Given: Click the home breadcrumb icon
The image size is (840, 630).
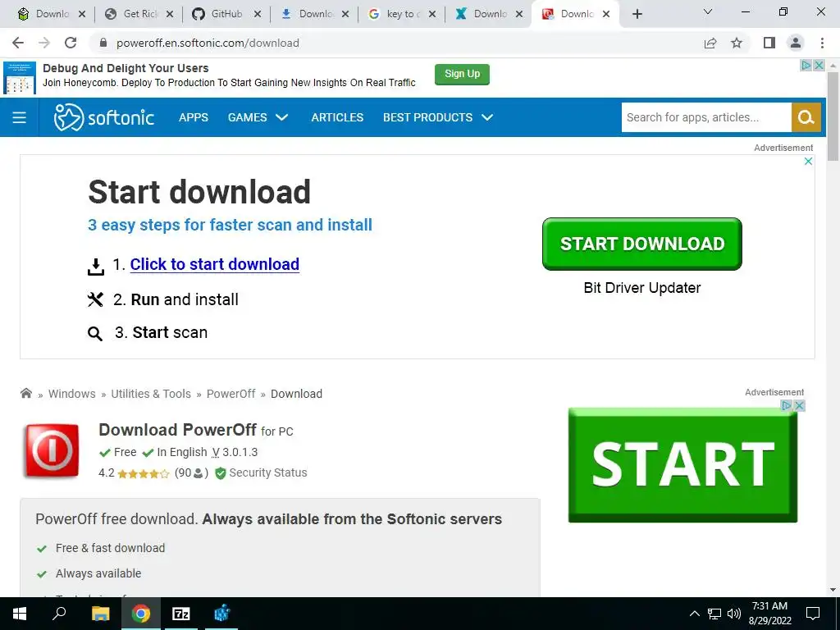Looking at the screenshot, I should pyautogui.click(x=25, y=393).
